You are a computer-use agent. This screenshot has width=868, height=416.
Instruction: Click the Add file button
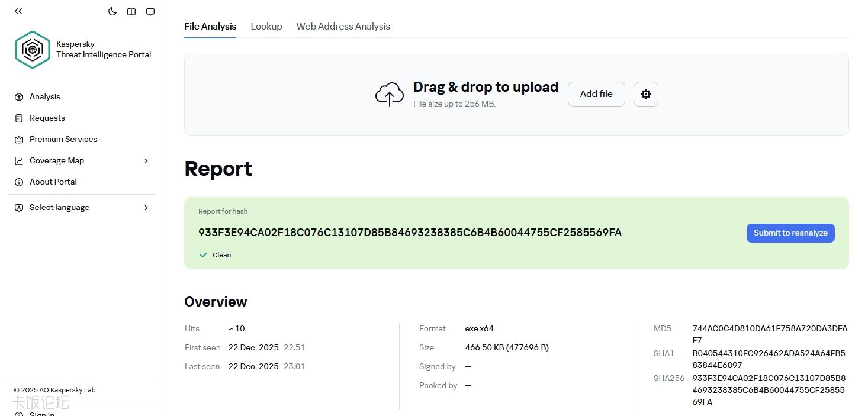[596, 94]
